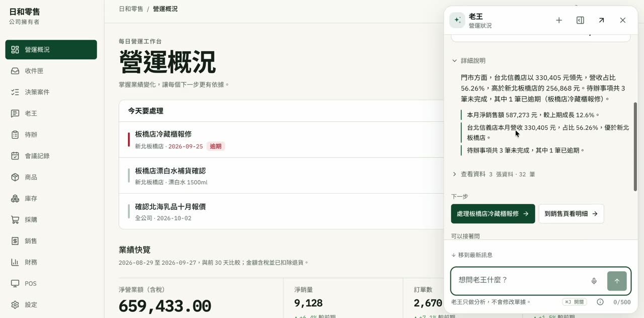Image resolution: width=644 pixels, height=318 pixels.
Task: Click the assistant panel scrollbar
Action: tap(635, 146)
